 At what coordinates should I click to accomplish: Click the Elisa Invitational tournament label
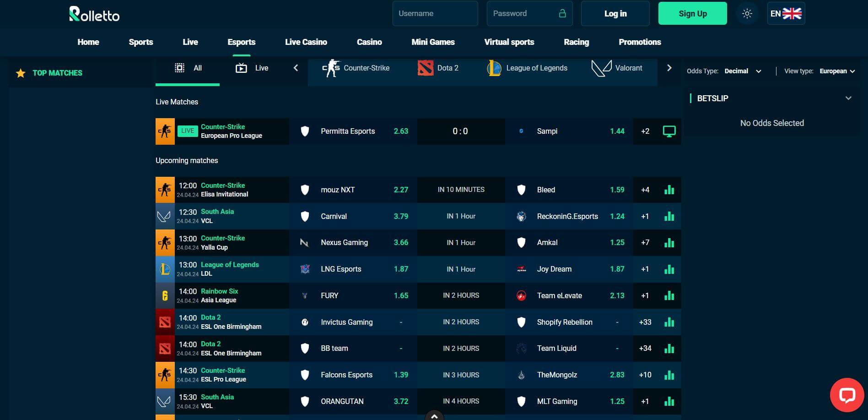click(x=225, y=194)
